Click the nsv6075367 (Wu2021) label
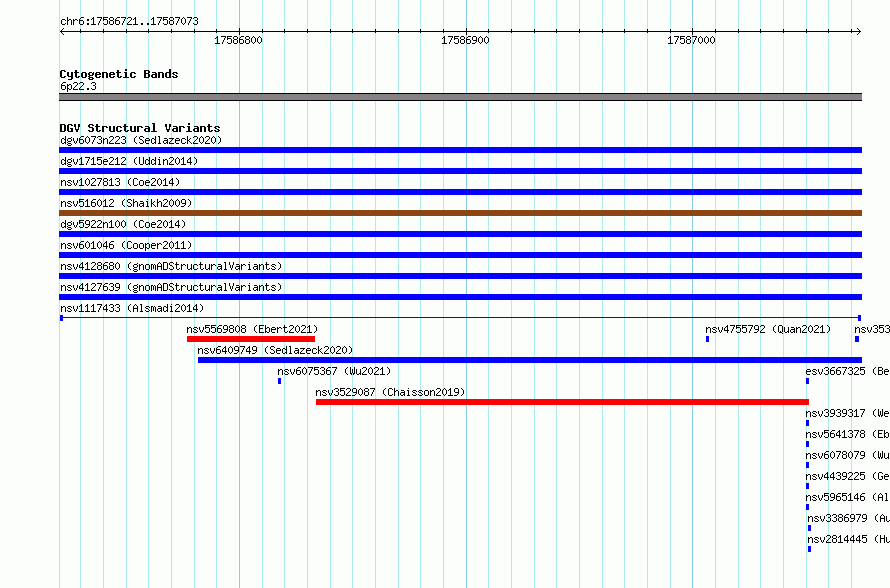This screenshot has width=890, height=588. point(334,371)
